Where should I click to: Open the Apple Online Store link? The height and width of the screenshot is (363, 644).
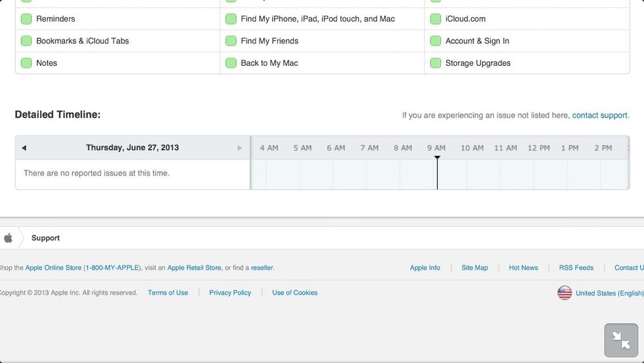[53, 268]
